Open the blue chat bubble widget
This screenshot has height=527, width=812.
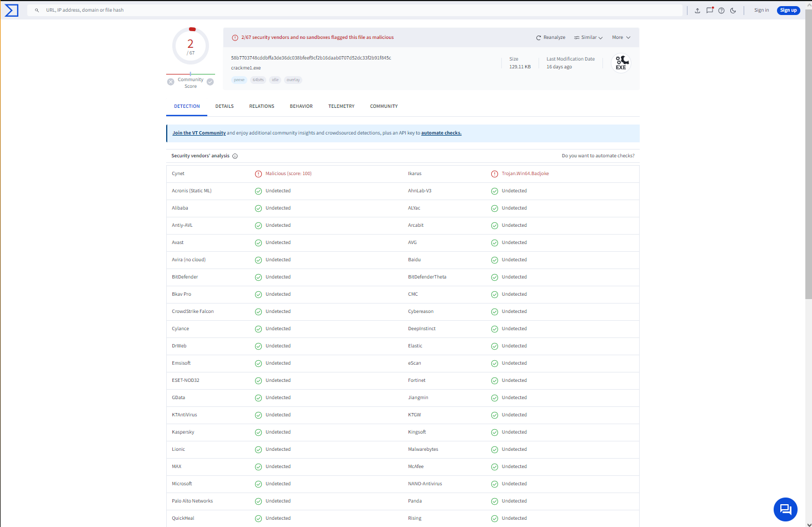785,509
